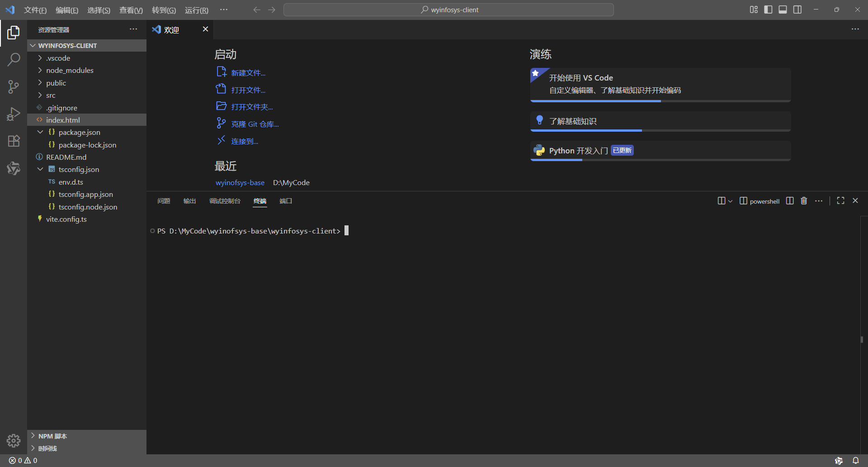Open the Learn the Fundamentals walkthrough
868x467 pixels.
click(x=660, y=121)
